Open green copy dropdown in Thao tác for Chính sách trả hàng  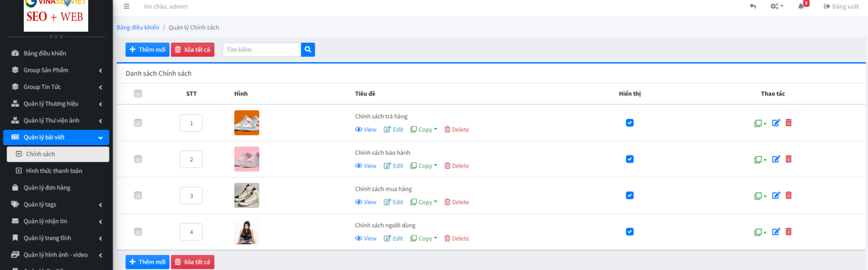click(760, 123)
